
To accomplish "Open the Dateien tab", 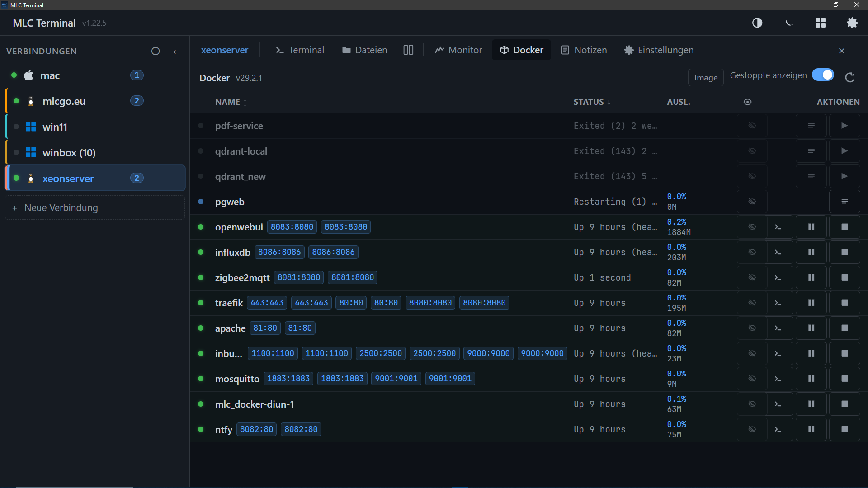I will pyautogui.click(x=364, y=50).
